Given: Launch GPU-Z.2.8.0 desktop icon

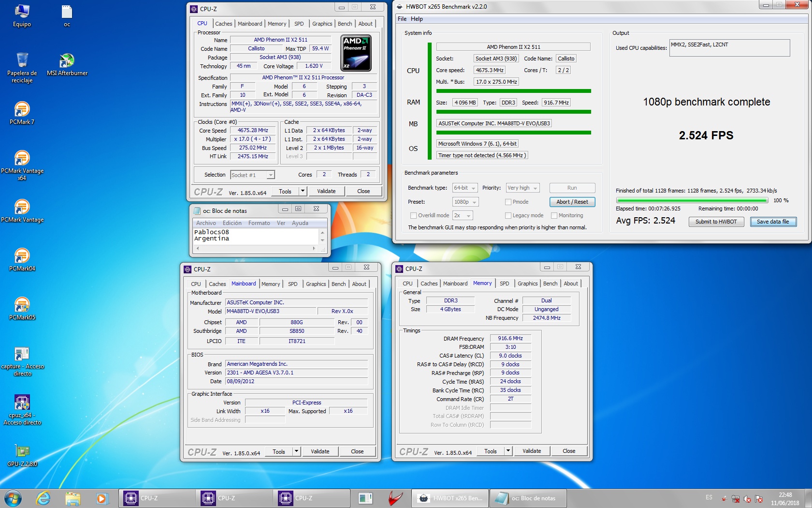Looking at the screenshot, I should (x=22, y=456).
